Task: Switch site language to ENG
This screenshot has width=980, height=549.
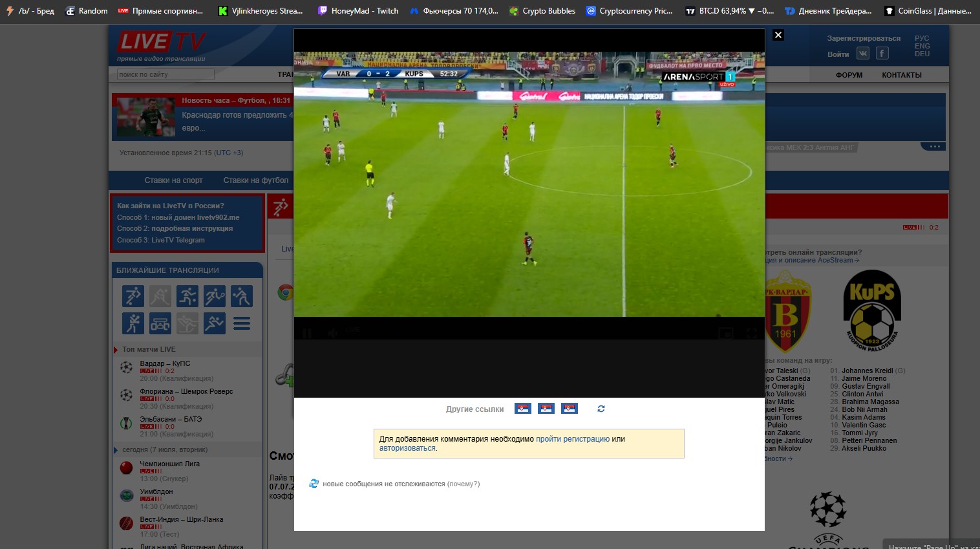Action: click(922, 46)
